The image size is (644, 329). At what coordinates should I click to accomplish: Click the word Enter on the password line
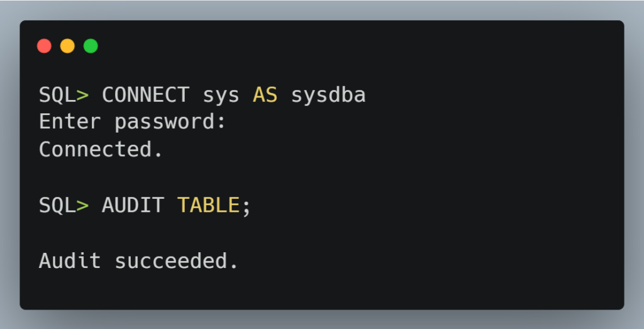coord(70,122)
